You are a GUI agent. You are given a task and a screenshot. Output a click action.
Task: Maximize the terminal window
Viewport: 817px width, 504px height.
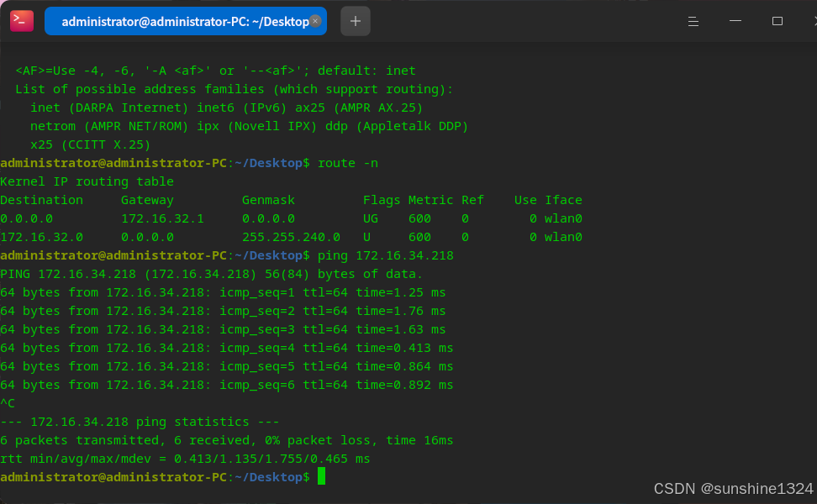(777, 21)
